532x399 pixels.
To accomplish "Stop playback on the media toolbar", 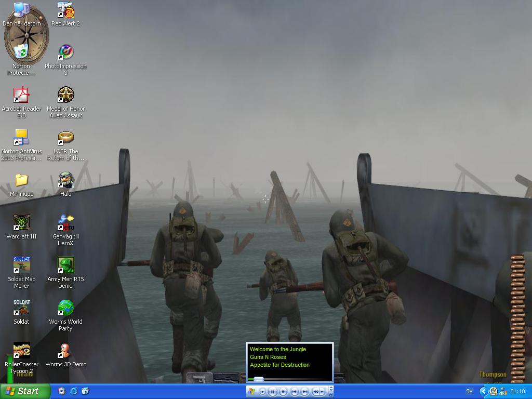I will pyautogui.click(x=283, y=392).
